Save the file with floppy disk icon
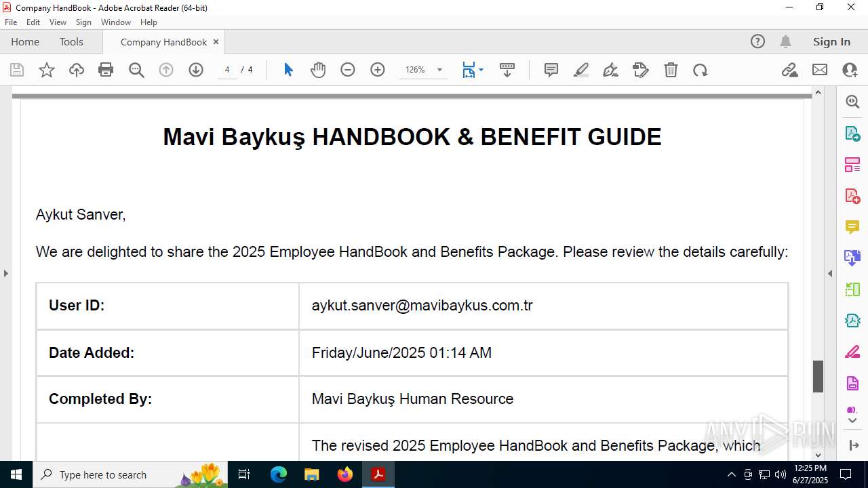868x488 pixels. click(17, 70)
